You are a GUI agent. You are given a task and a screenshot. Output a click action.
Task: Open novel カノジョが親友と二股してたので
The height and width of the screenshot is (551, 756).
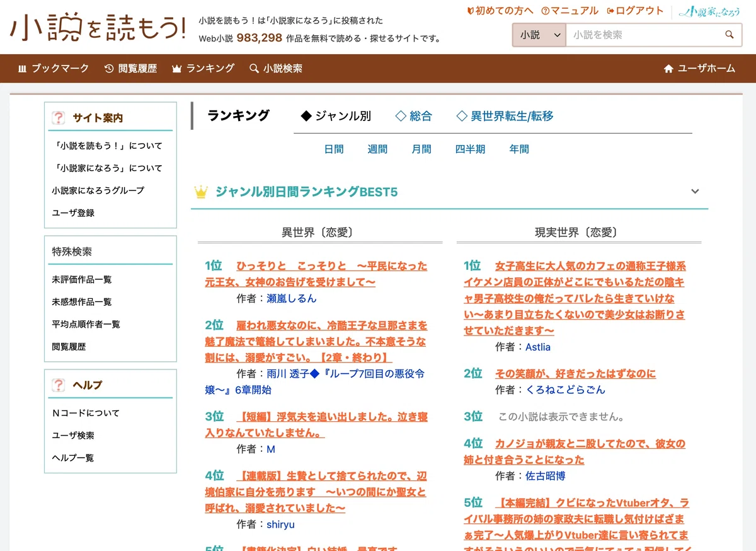pyautogui.click(x=575, y=451)
